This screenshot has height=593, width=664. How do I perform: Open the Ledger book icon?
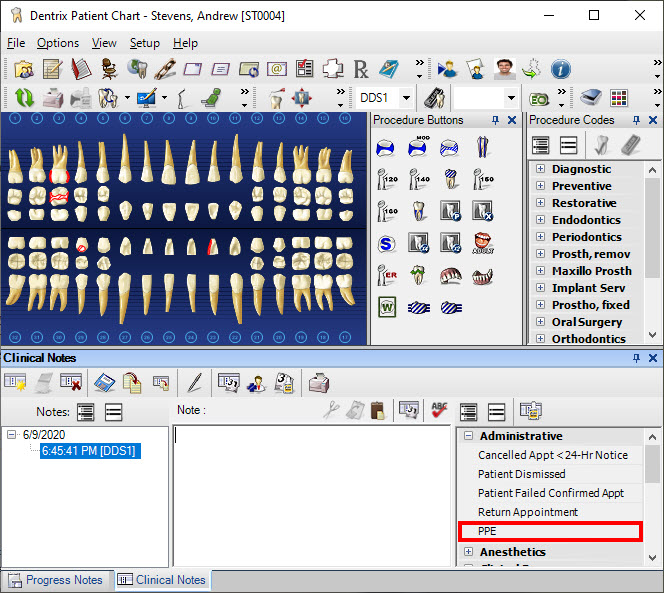[80, 69]
